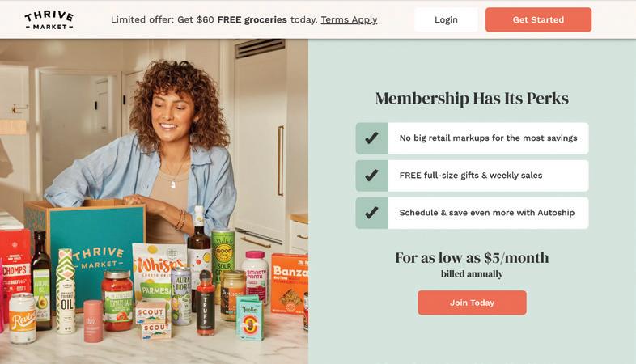Click checkmark icon beside free gifts perk
The width and height of the screenshot is (636, 364).
pyautogui.click(x=371, y=176)
